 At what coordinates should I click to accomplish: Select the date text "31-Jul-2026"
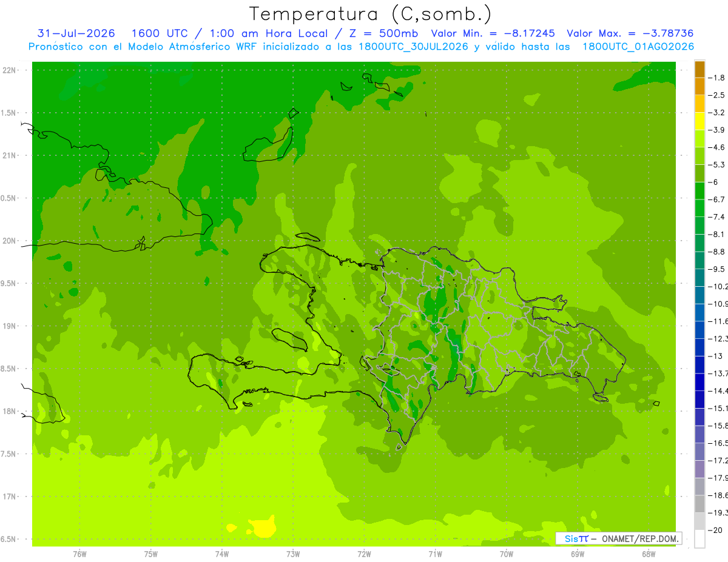pos(76,33)
